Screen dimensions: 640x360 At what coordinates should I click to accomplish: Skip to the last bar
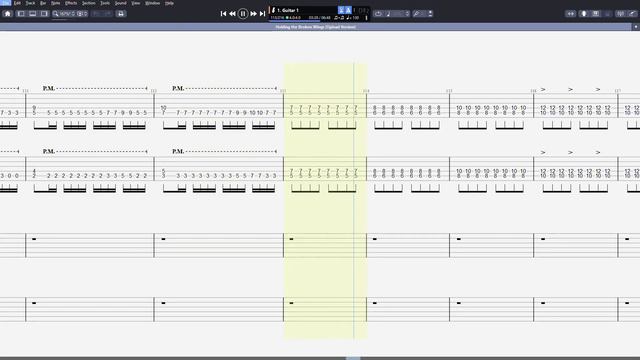coord(262,13)
